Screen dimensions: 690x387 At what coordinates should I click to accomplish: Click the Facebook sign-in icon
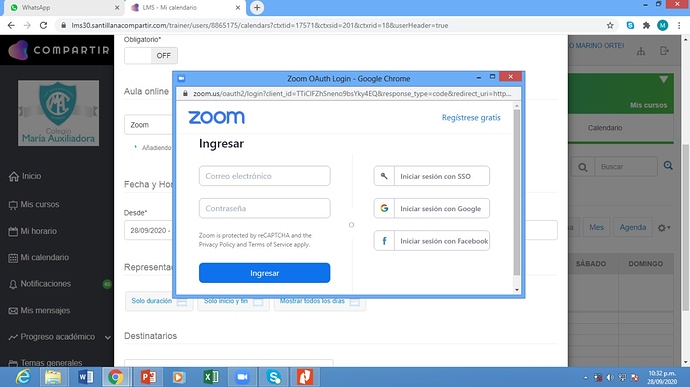pos(384,241)
